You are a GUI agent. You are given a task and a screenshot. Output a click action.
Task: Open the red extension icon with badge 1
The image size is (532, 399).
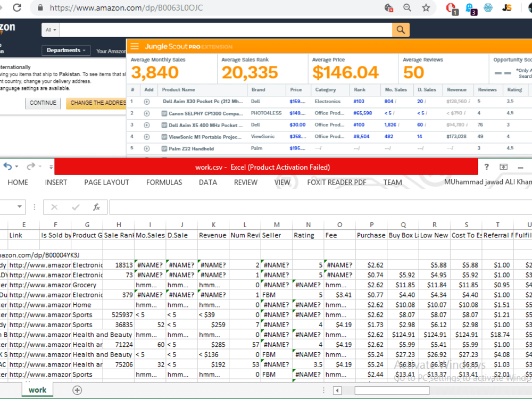[x=452, y=8]
